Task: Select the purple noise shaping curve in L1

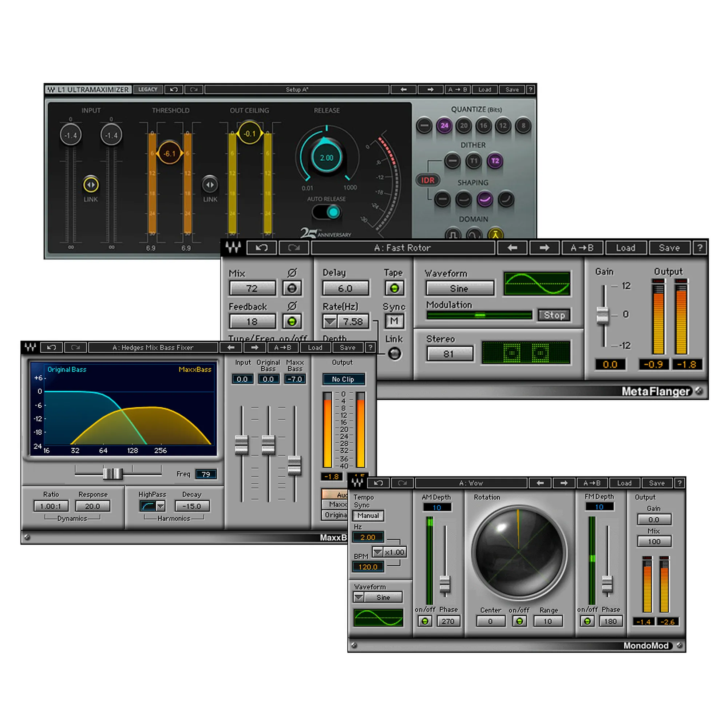Action: pos(485,199)
